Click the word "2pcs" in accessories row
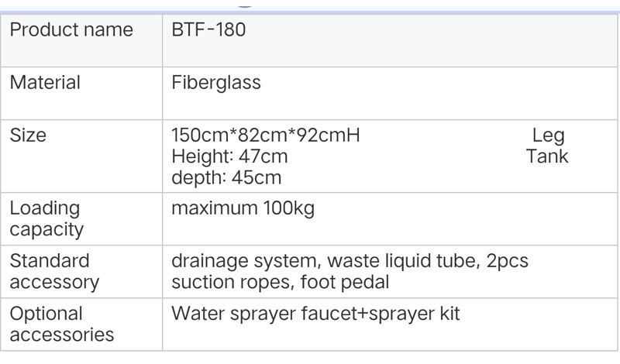This screenshot has height=364, width=620. (508, 261)
